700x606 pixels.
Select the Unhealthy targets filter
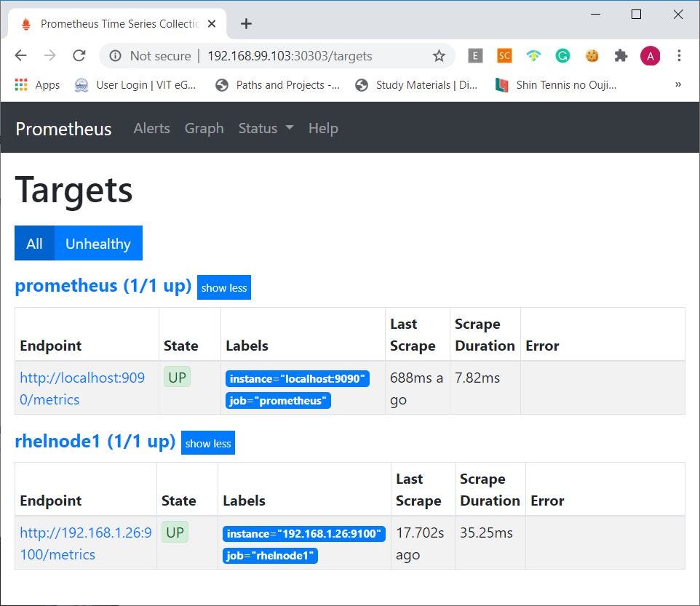click(98, 243)
